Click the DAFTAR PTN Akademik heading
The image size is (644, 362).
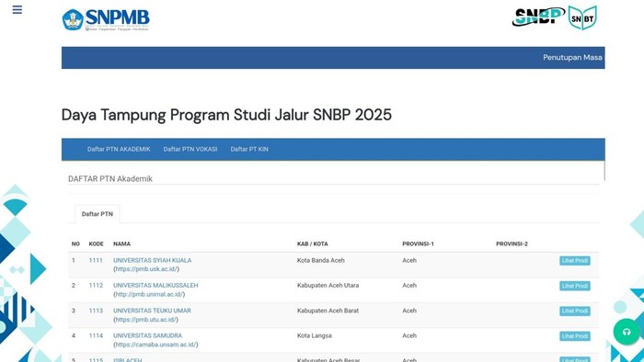tap(110, 179)
